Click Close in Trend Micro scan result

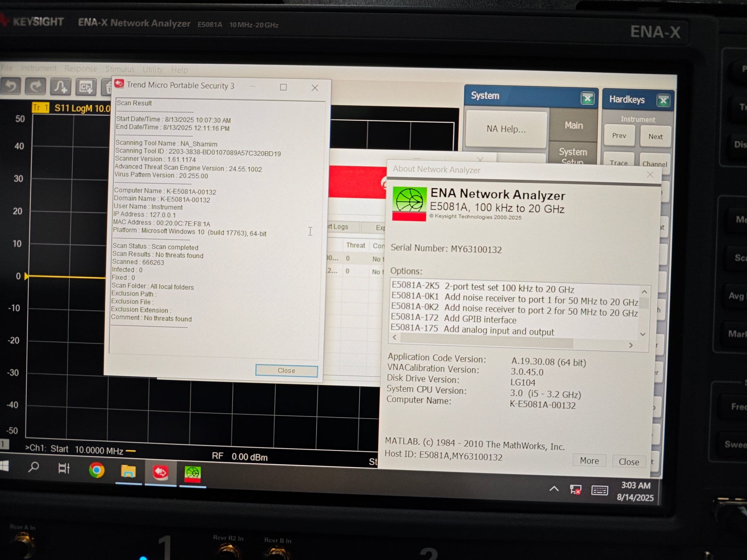pos(286,370)
